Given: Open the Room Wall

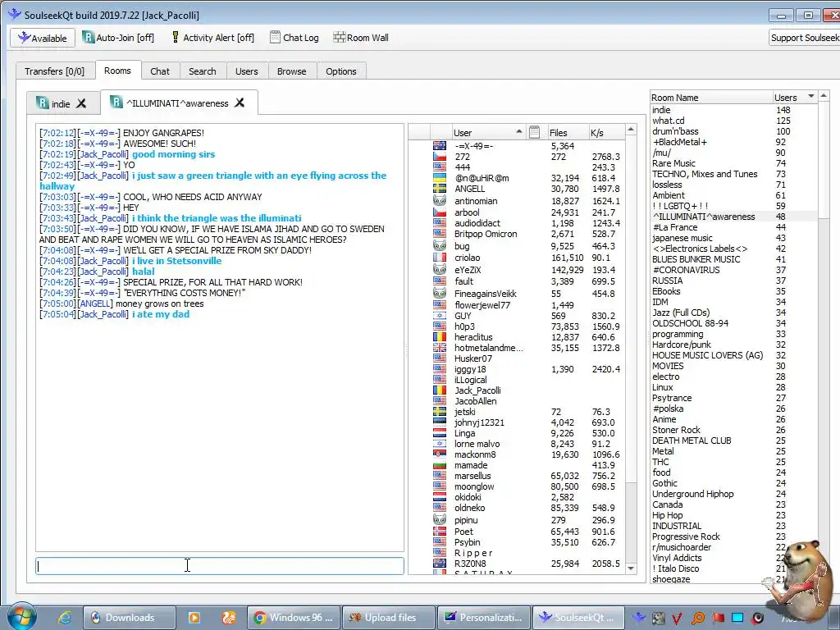Looking at the screenshot, I should coord(361,38).
